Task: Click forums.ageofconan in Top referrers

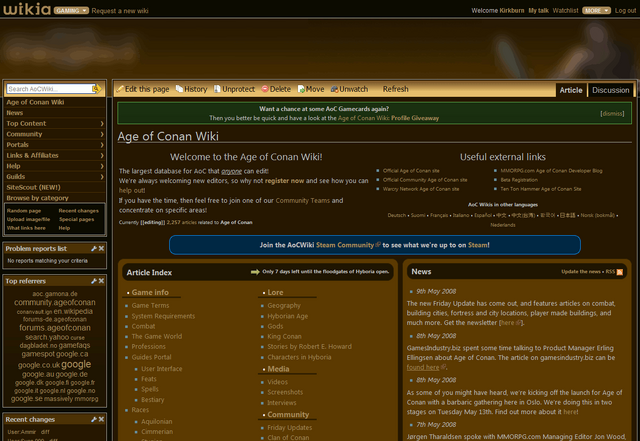Action: 55,328
